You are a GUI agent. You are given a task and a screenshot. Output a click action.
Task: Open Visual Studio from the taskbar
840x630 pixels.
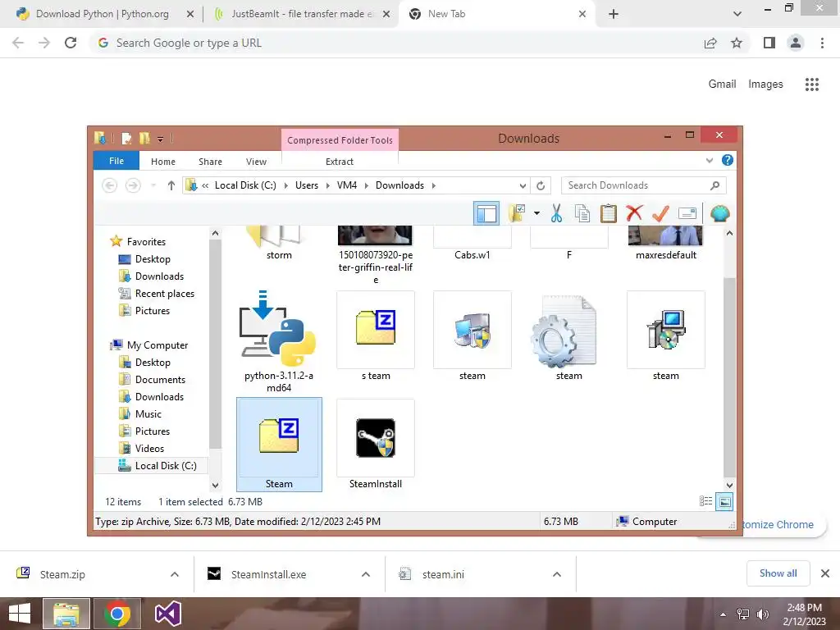[167, 614]
